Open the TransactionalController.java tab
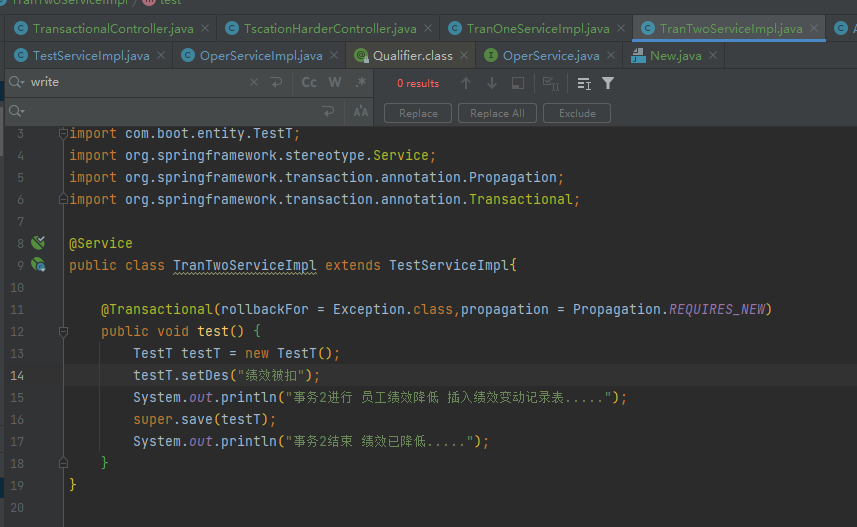 113,28
